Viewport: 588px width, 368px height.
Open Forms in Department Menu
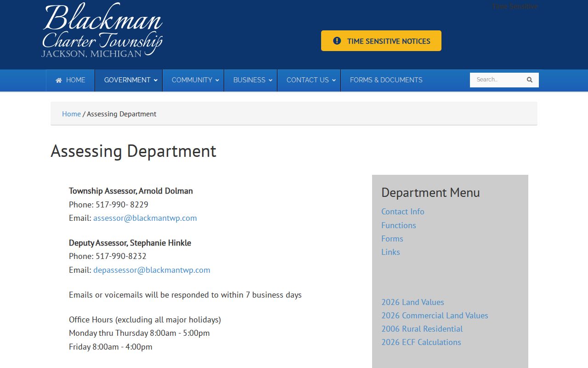coord(392,238)
